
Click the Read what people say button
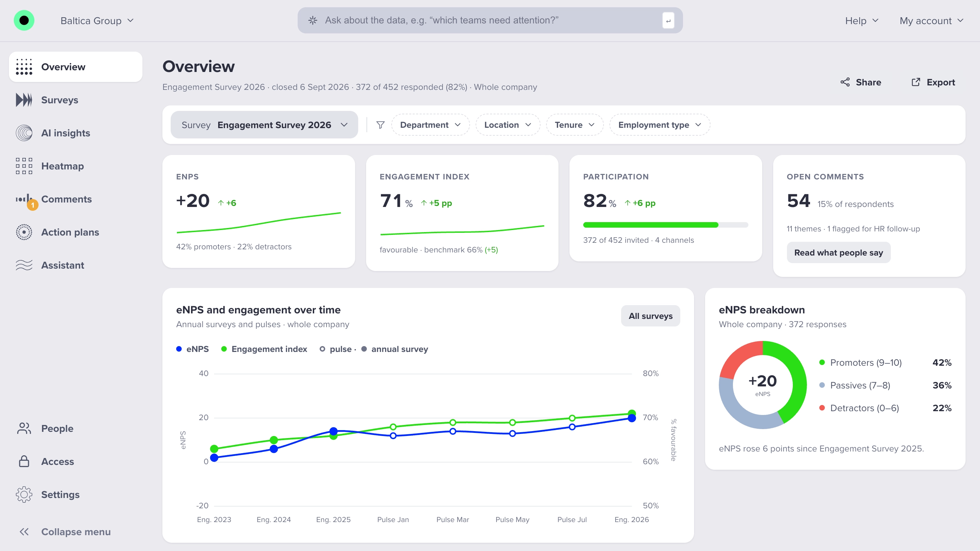coord(839,252)
